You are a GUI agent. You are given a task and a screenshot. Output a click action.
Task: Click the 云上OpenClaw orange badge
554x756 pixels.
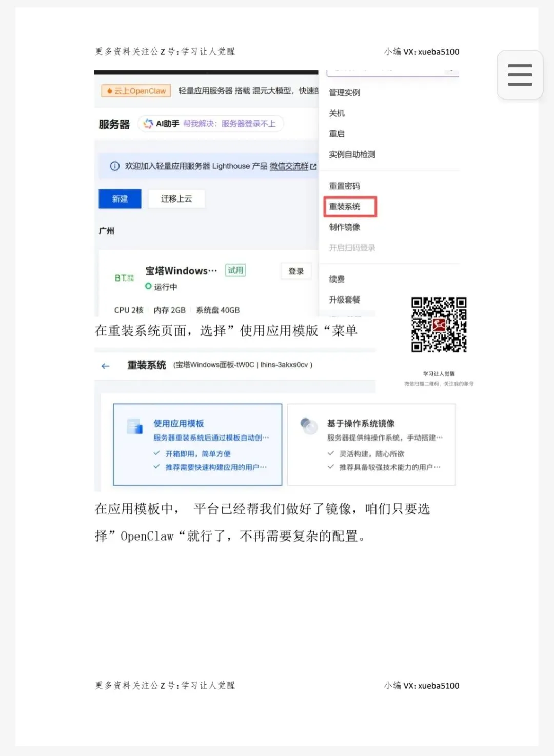(x=136, y=91)
